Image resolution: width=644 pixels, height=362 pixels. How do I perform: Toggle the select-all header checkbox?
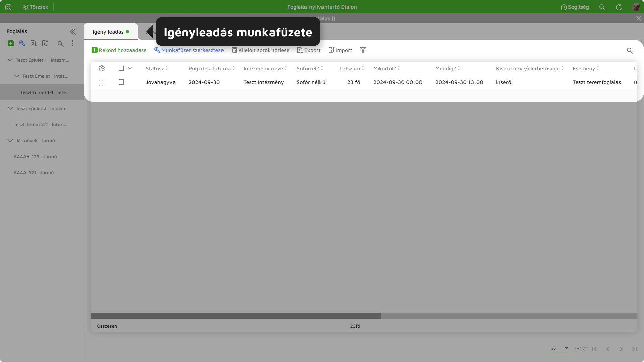pyautogui.click(x=121, y=68)
